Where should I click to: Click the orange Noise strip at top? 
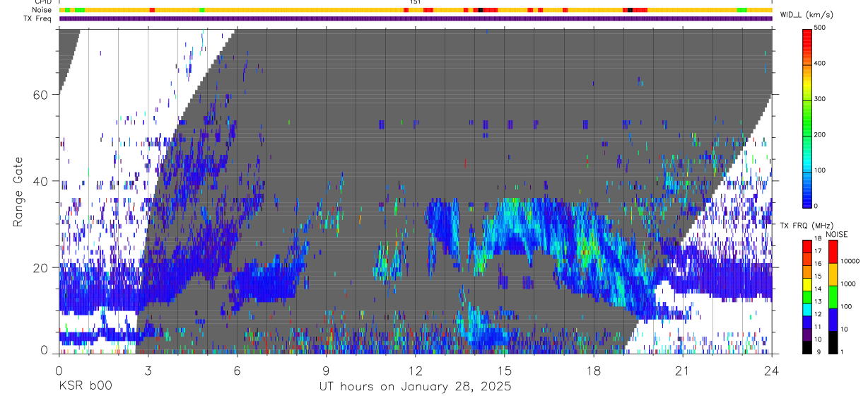coord(415,10)
